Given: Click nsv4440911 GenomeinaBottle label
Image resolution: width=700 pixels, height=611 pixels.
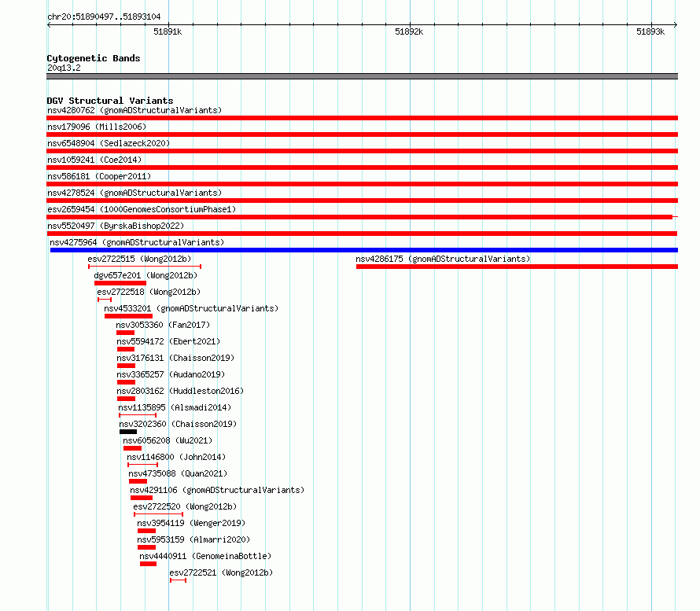Looking at the screenshot, I should point(205,556).
